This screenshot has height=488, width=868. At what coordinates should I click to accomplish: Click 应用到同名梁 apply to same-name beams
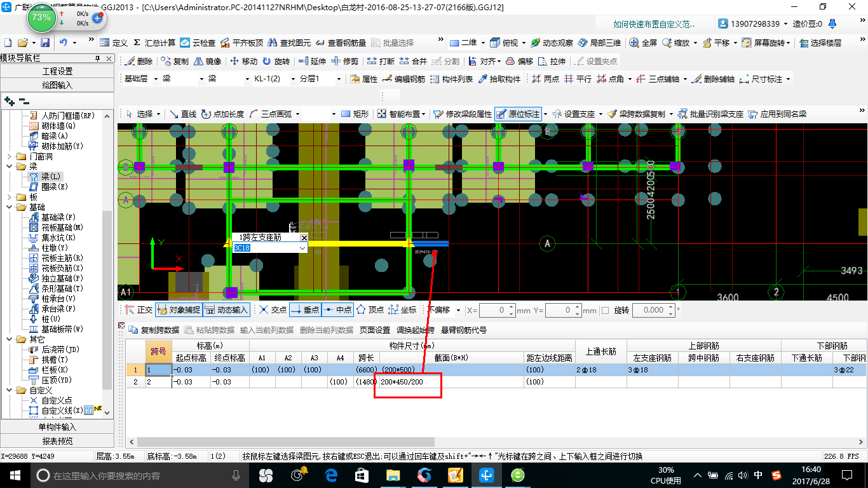pos(777,114)
